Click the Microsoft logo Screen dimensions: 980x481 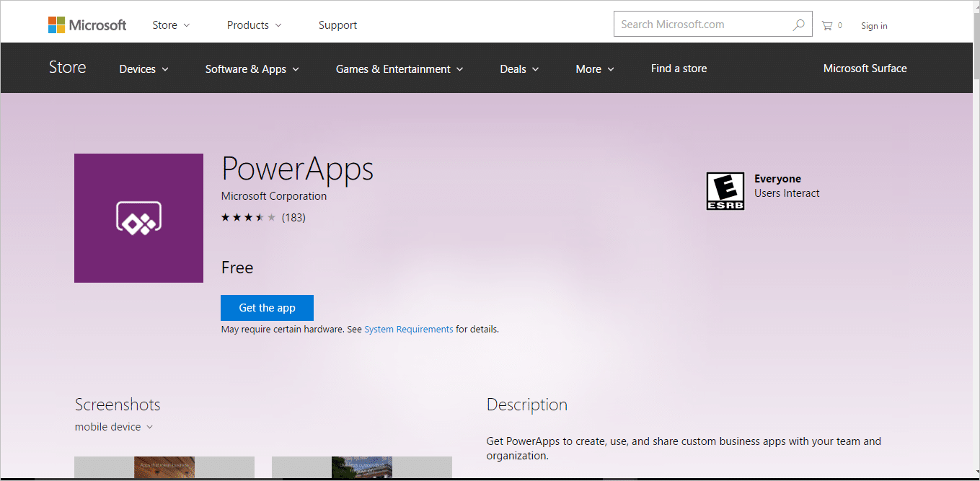coord(87,25)
